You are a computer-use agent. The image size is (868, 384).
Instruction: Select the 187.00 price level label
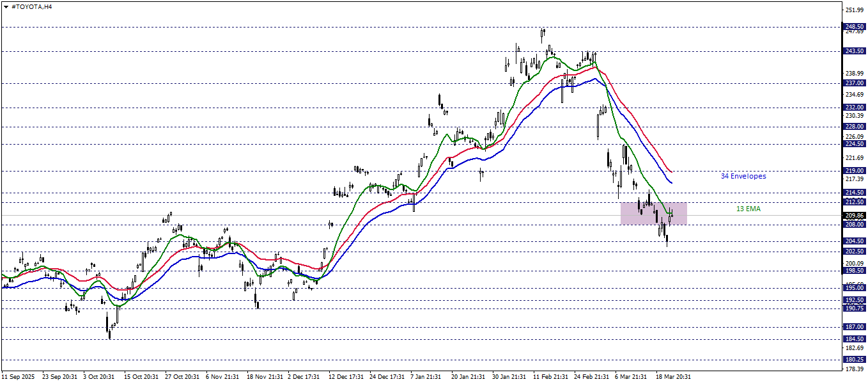click(x=854, y=327)
